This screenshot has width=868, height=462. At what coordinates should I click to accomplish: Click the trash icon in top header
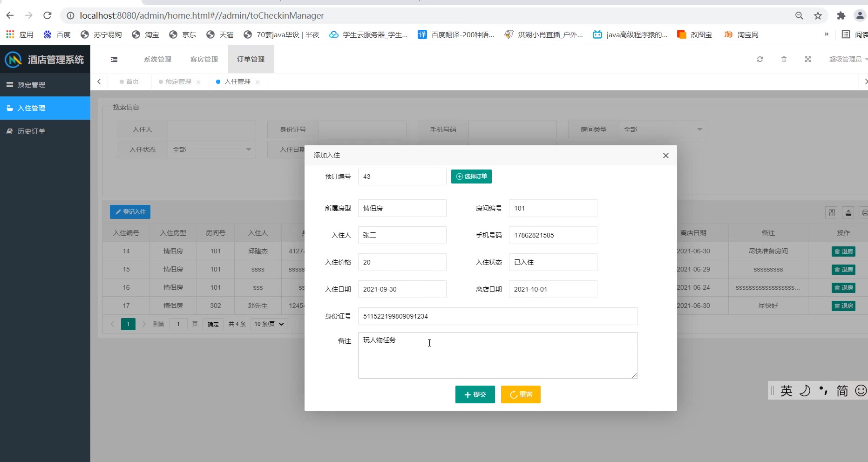point(784,59)
